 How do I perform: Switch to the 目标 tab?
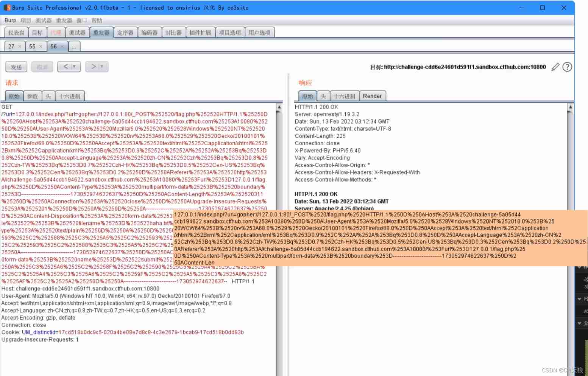tap(37, 33)
